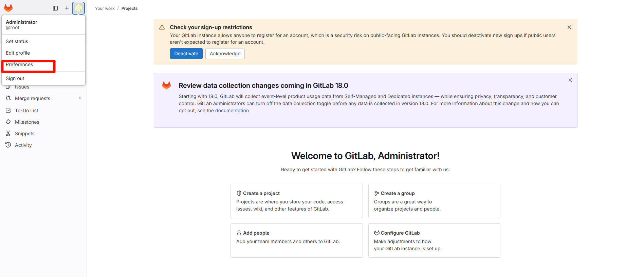The width and height of the screenshot is (644, 277).
Task: Click the GitLab fox logo home icon
Action: (x=8, y=8)
